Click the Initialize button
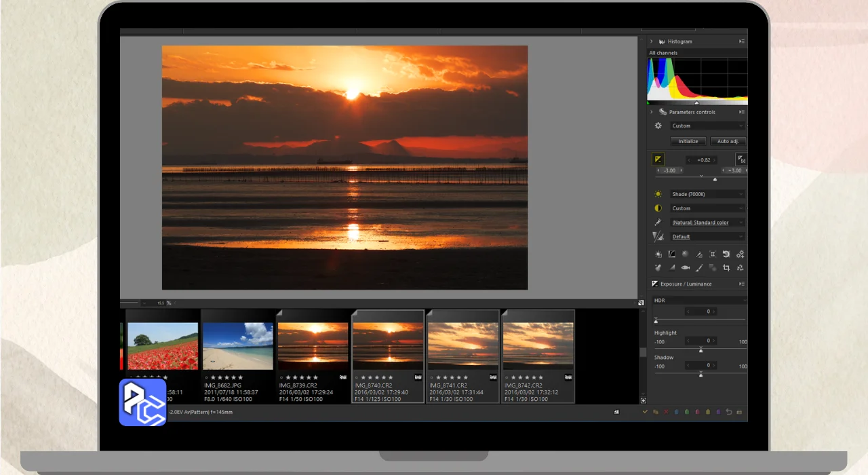Image resolution: width=868 pixels, height=475 pixels. point(688,141)
